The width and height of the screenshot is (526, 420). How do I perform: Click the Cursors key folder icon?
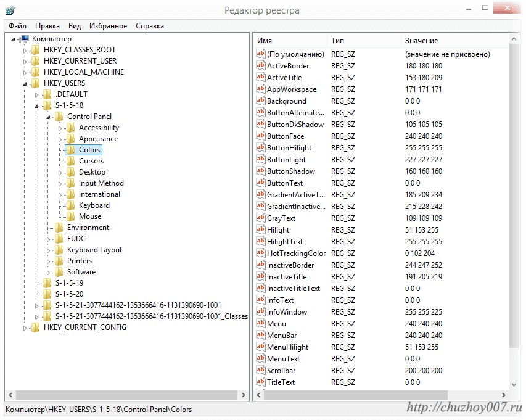pos(70,161)
